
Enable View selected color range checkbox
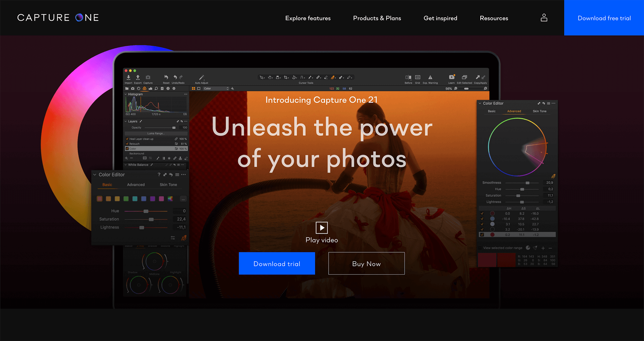click(x=480, y=248)
